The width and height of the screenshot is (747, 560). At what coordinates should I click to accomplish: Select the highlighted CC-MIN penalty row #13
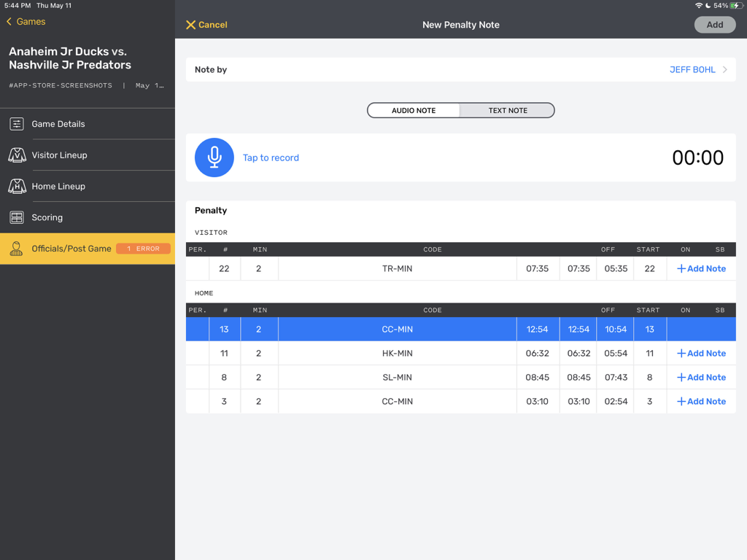(x=398, y=329)
